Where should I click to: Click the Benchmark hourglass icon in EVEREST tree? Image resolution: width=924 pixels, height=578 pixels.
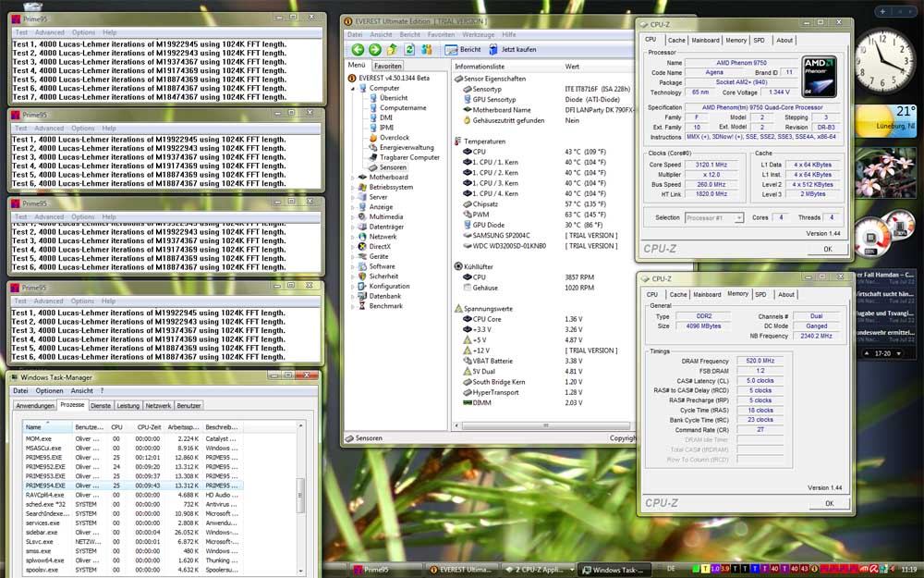tap(362, 306)
